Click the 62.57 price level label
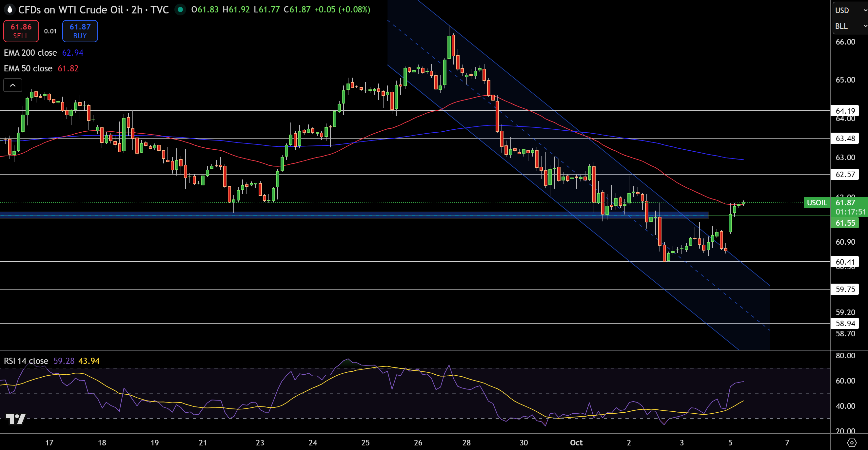The image size is (868, 450). [845, 174]
